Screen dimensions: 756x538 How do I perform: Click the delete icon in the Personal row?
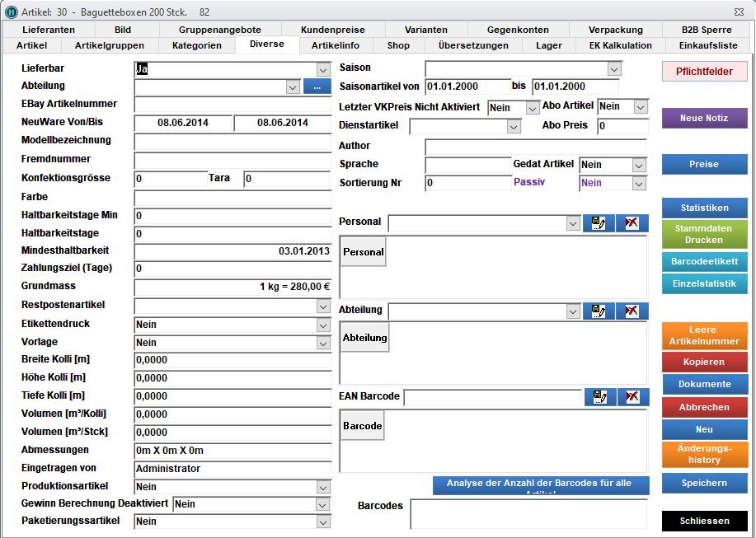click(x=632, y=223)
